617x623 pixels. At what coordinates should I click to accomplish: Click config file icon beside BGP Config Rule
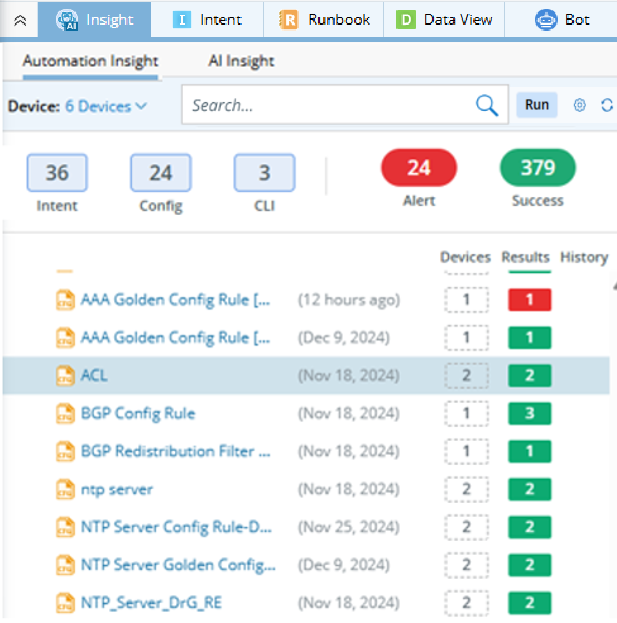coord(65,414)
